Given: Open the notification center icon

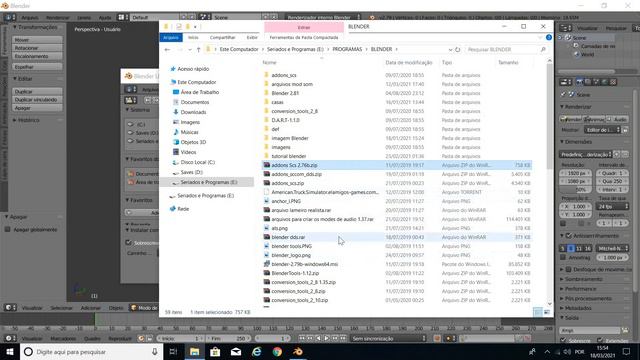Looking at the screenshot, I should 627,351.
